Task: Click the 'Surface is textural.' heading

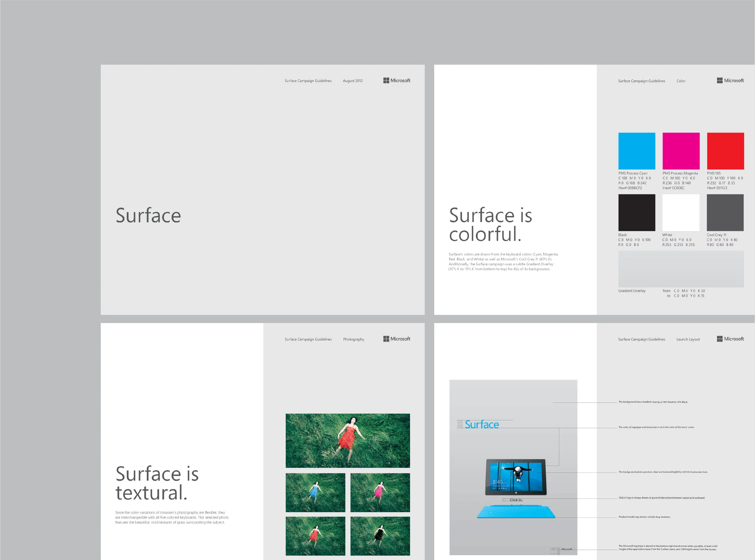Action: pos(157,483)
